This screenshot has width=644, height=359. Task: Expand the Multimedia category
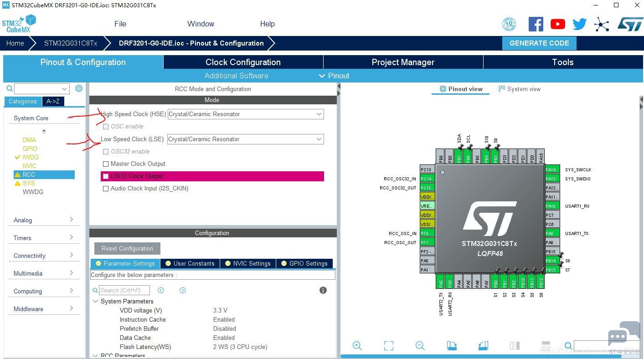click(43, 273)
